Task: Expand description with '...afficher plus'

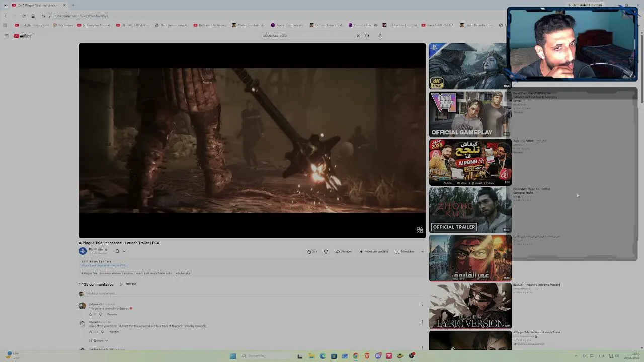Action: 182,273
